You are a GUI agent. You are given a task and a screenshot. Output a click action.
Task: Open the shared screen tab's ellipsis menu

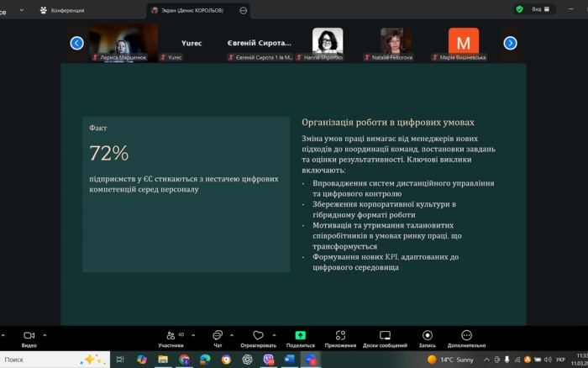click(x=244, y=10)
